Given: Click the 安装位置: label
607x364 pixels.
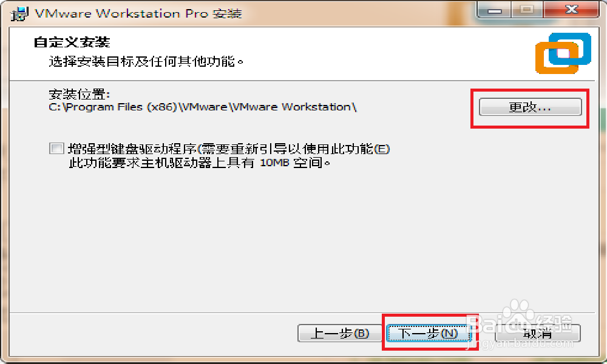Looking at the screenshot, I should pyautogui.click(x=80, y=94).
